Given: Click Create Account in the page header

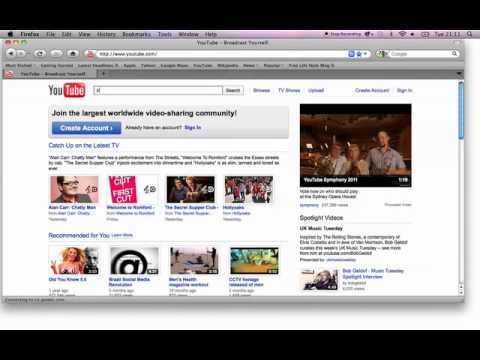Looking at the screenshot, I should pyautogui.click(x=372, y=90).
